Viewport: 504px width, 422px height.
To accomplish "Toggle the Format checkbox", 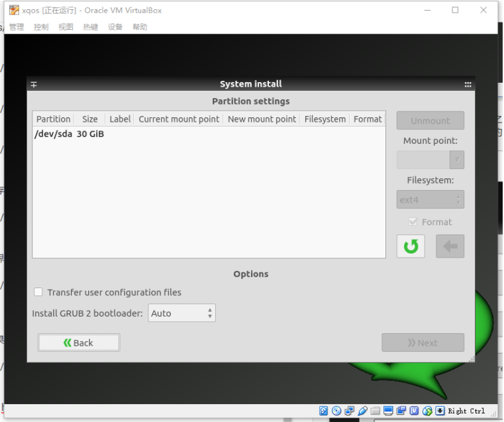I will pos(413,222).
